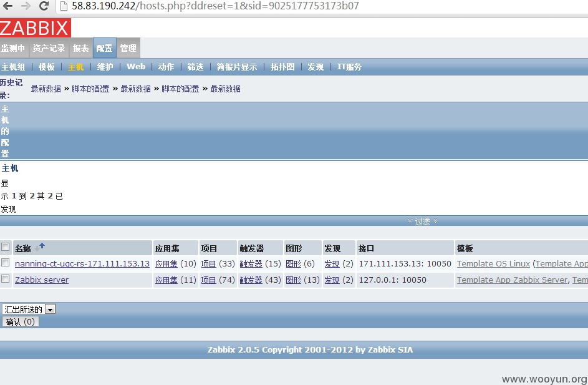Open last 最新数据 history link
Viewport: 588px width, 385px height.
coord(225,89)
